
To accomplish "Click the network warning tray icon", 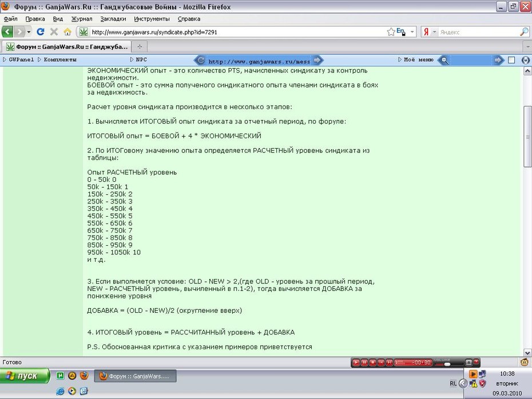I will pyautogui.click(x=473, y=384).
